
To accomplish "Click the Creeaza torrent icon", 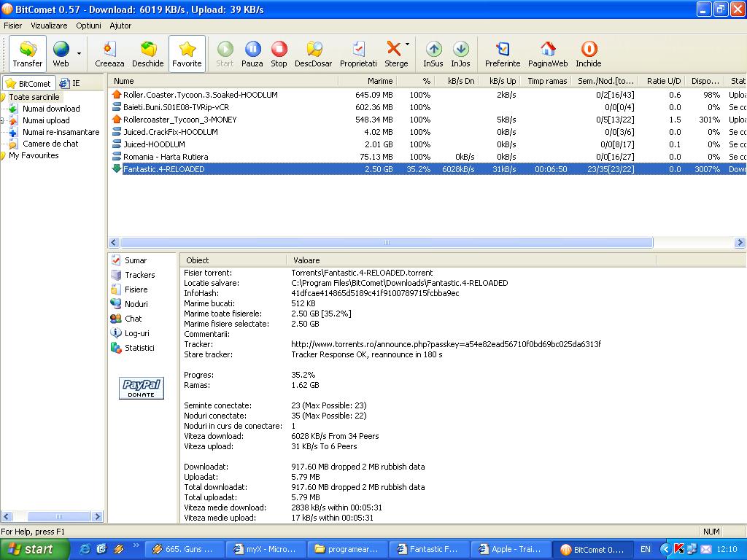I will coord(109,54).
